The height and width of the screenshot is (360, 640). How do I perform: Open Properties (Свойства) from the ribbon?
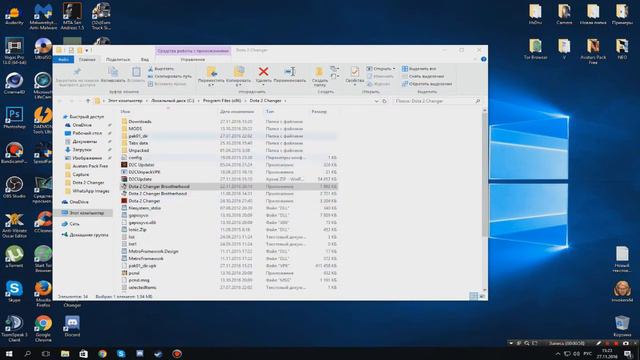(354, 75)
